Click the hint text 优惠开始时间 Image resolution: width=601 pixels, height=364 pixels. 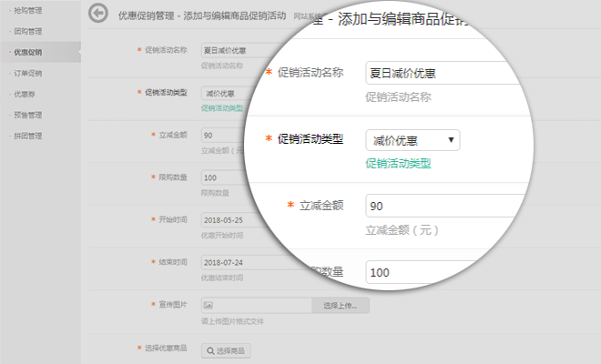[222, 236]
